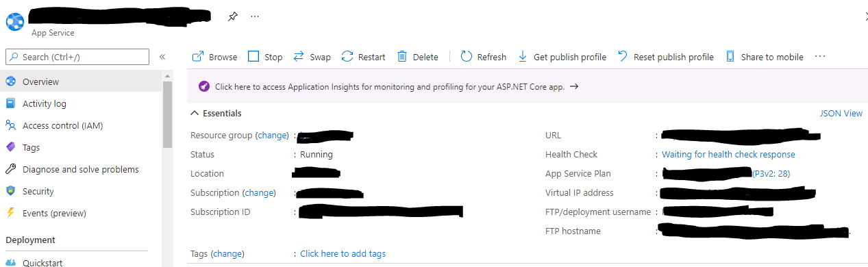Click the Running status value
868x267 pixels.
coord(317,154)
